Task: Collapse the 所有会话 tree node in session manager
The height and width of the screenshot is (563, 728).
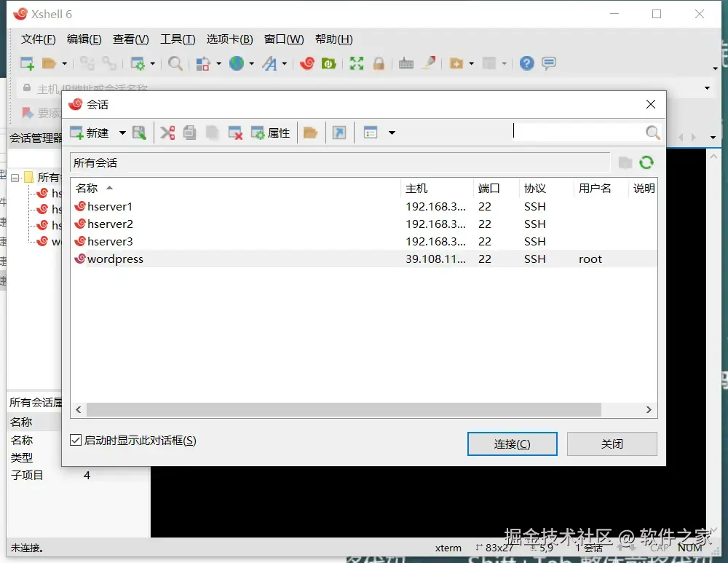Action: coord(15,178)
